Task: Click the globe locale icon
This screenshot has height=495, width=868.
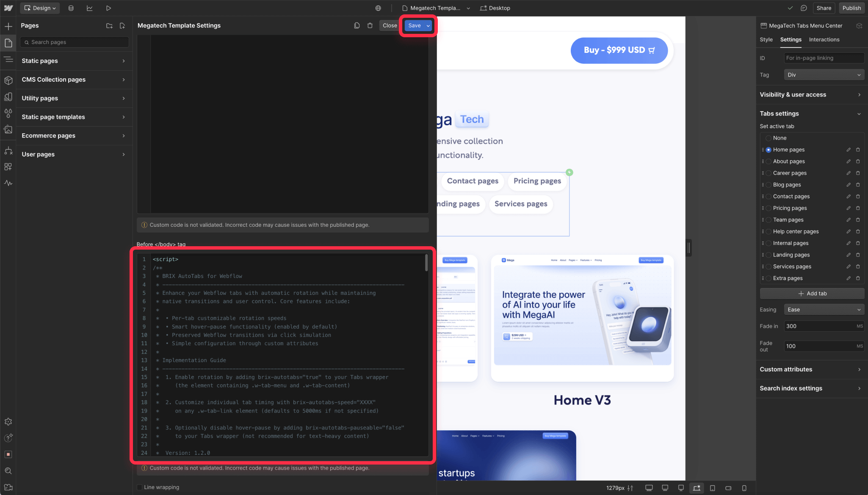Action: point(378,8)
